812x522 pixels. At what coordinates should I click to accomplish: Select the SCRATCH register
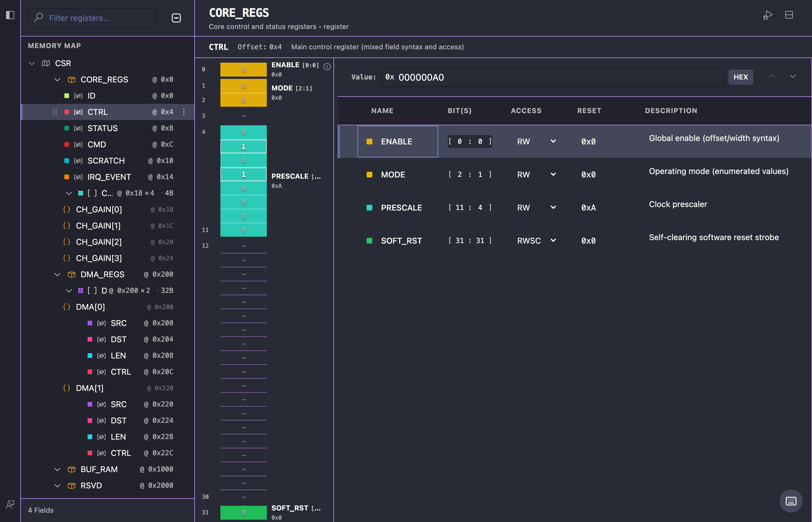pos(108,161)
